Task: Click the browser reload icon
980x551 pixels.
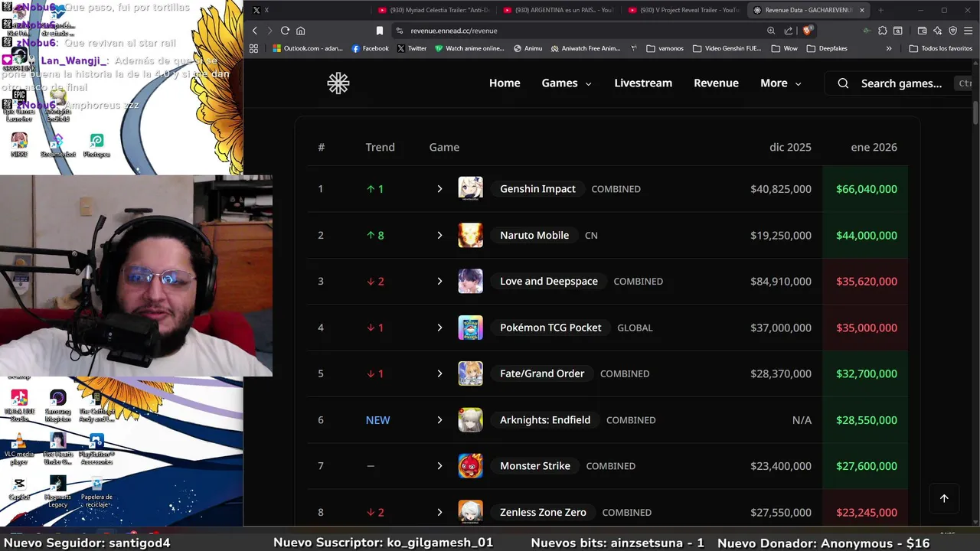Action: [x=285, y=31]
